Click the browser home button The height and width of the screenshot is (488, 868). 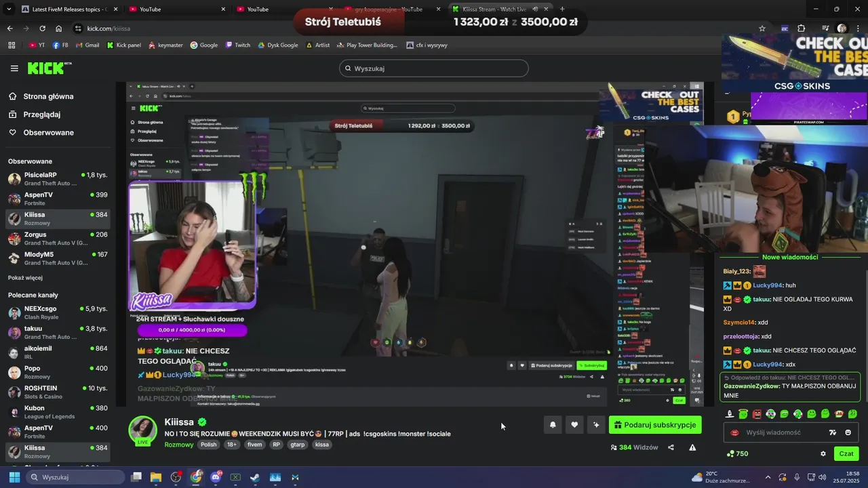click(59, 28)
